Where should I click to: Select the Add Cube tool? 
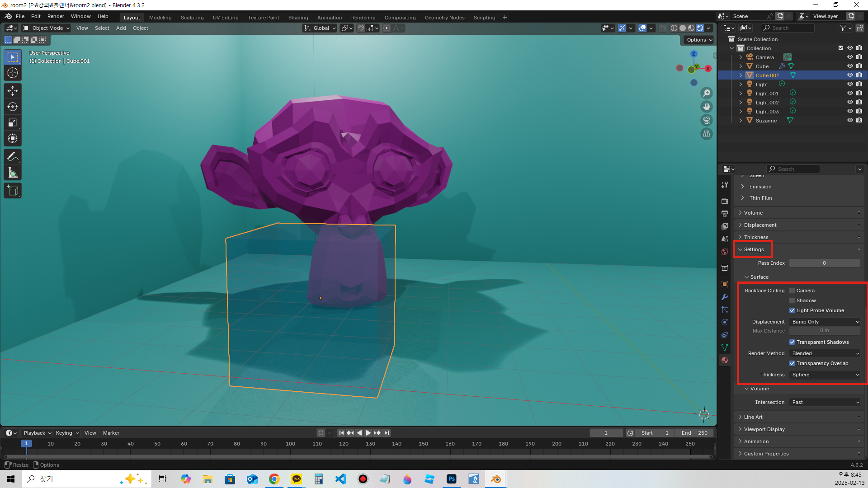(13, 191)
